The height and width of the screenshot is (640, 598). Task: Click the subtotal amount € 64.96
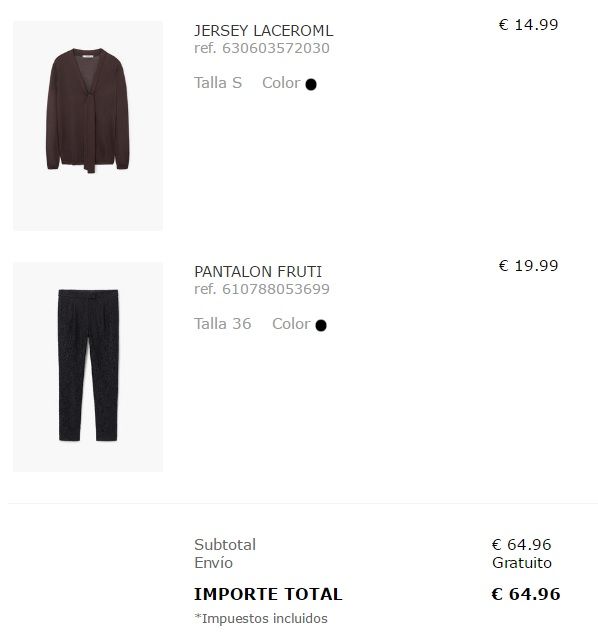(x=522, y=544)
